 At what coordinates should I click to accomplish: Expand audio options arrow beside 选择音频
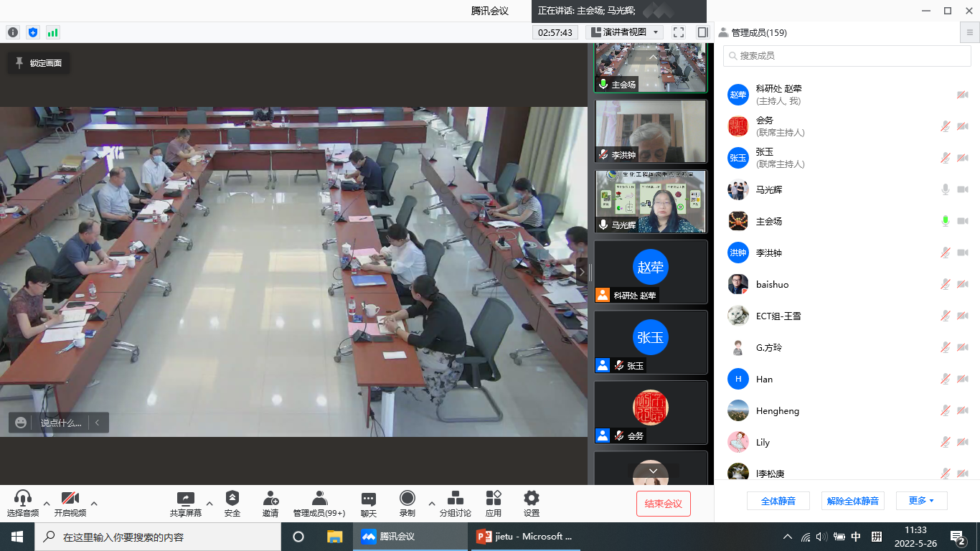(x=47, y=503)
